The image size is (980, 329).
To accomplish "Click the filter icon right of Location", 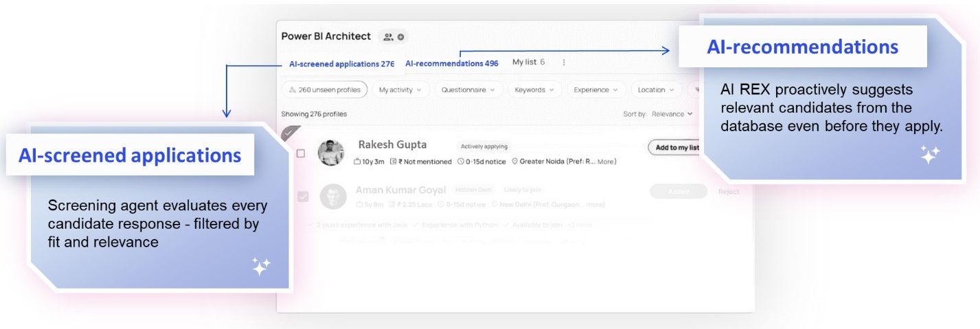I will [696, 90].
